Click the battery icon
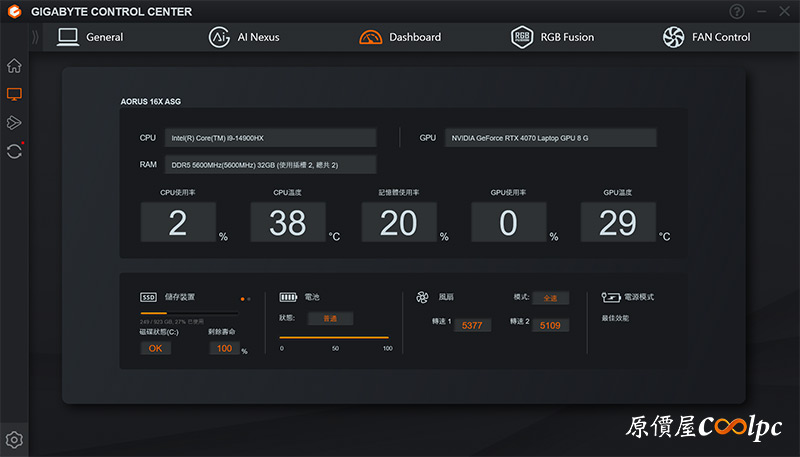The height and width of the screenshot is (457, 800). pyautogui.click(x=288, y=297)
